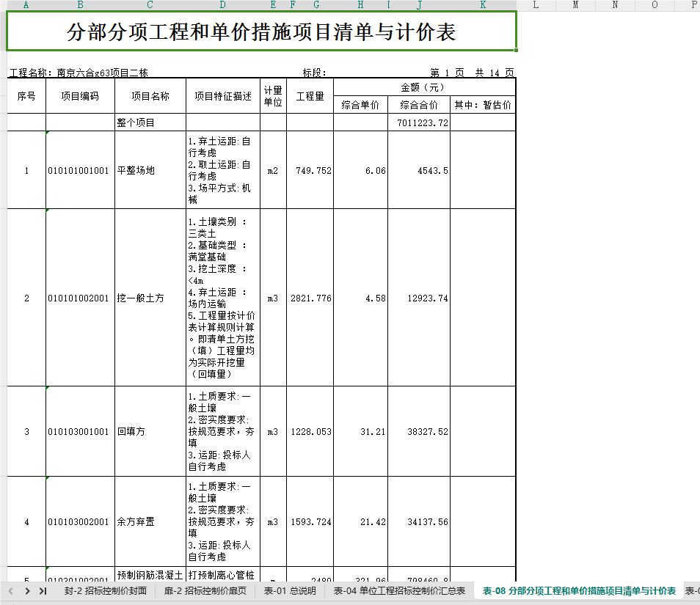Image resolution: width=700 pixels, height=605 pixels.
Task: Click the 综合单价 header cell
Action: (360, 105)
